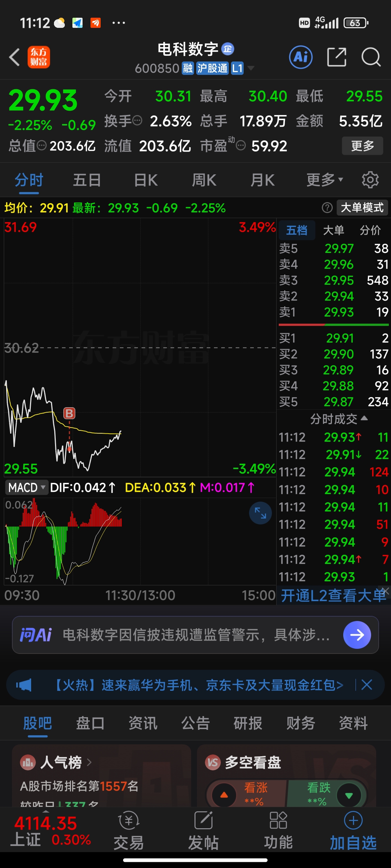Screen dimensions: 391x868
Task: Select the 五档 order book tab
Action: click(297, 230)
